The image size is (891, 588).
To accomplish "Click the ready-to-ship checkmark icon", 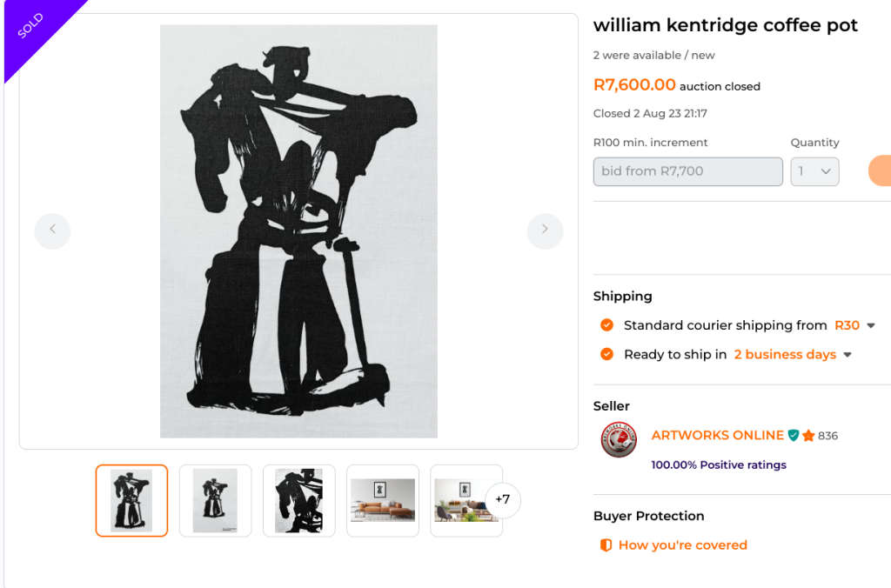I will tap(606, 354).
